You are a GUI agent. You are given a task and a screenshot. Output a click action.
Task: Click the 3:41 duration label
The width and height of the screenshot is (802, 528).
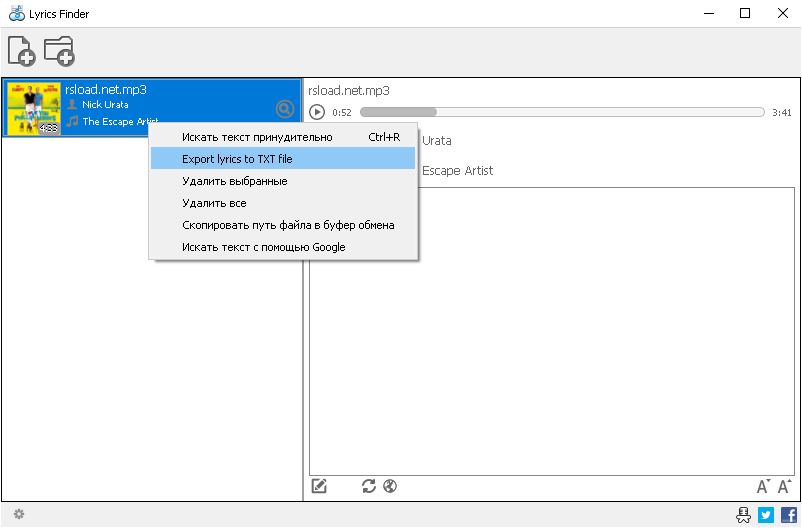click(782, 113)
